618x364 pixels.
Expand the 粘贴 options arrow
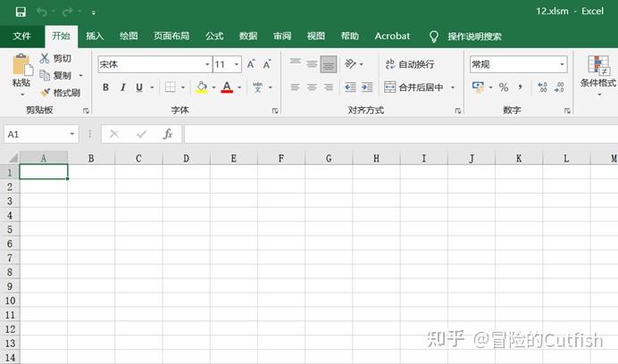point(22,95)
